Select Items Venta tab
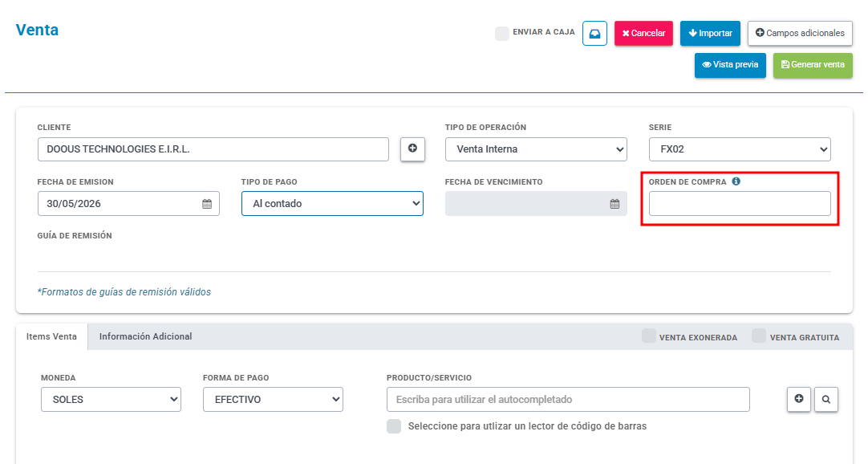The height and width of the screenshot is (464, 868). (51, 336)
